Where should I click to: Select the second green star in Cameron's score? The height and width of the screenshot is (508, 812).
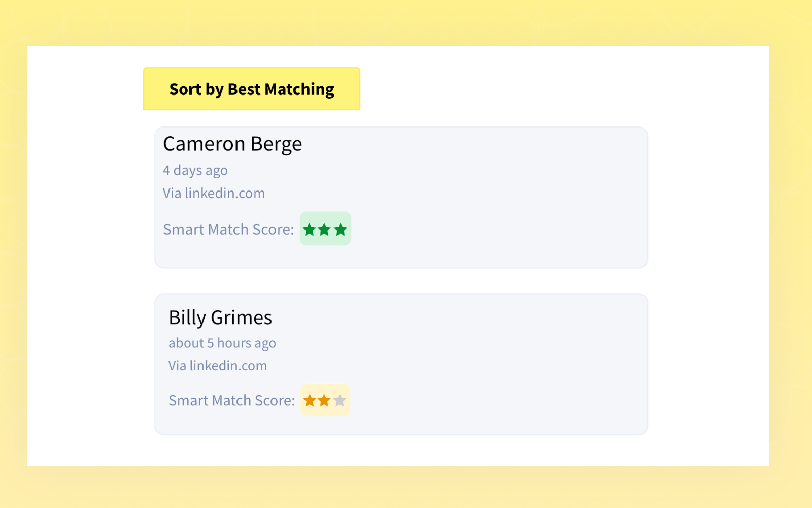(x=325, y=229)
